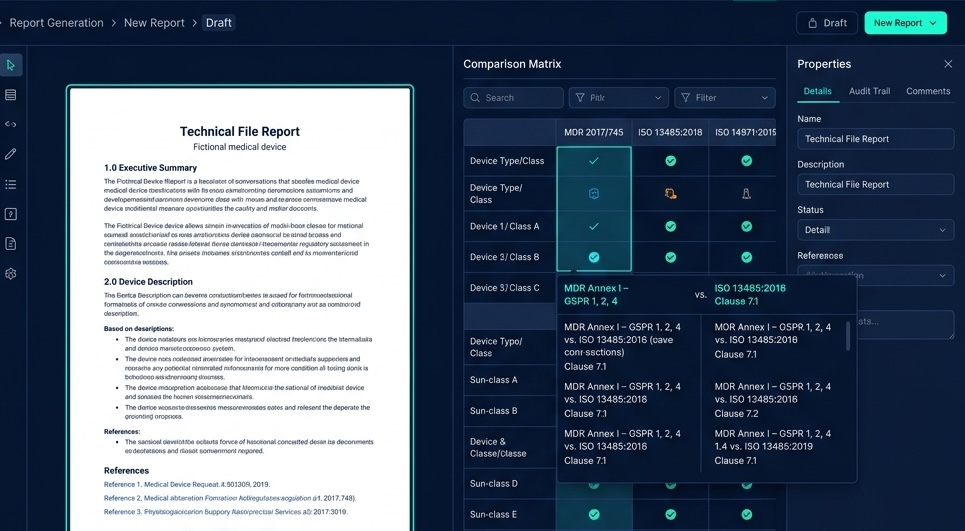Open Reference 2 Medical abteration link

tap(230, 498)
